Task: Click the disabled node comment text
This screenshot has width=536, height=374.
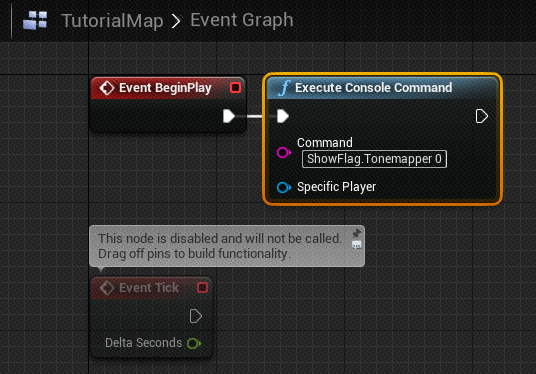Action: point(220,246)
